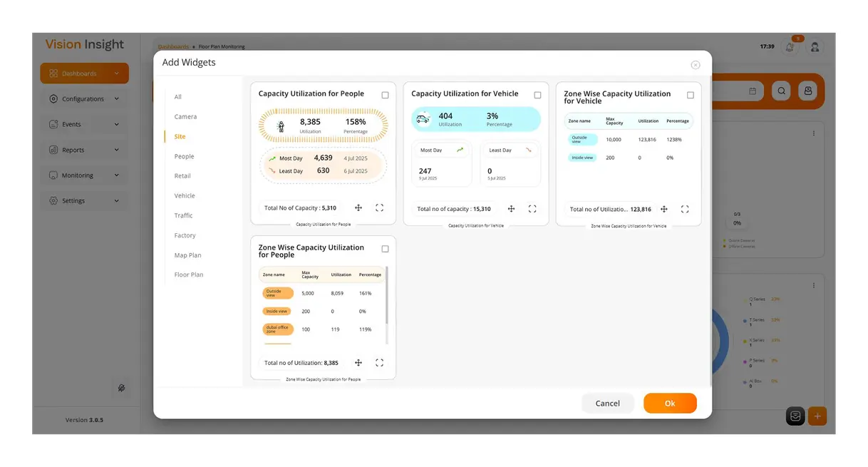Viewport: 868px width, 467px height.
Task: Open the Dashboards sidebar menu
Action: [x=84, y=73]
